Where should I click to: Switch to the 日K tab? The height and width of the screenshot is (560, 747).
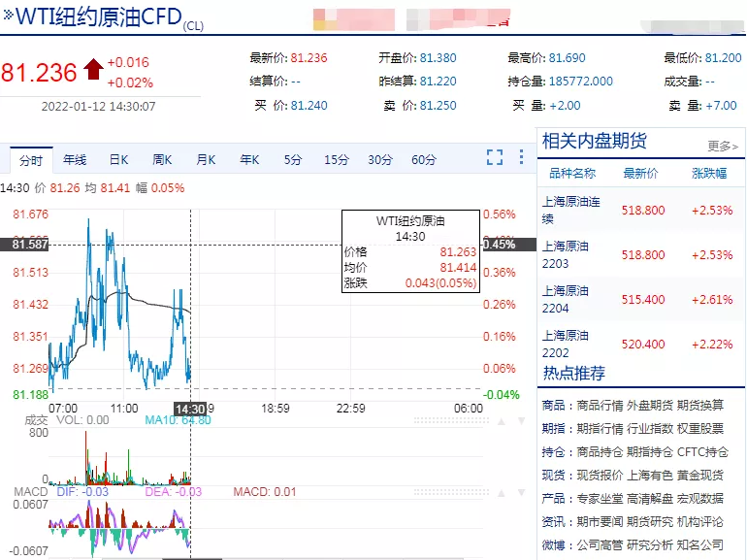pos(118,160)
